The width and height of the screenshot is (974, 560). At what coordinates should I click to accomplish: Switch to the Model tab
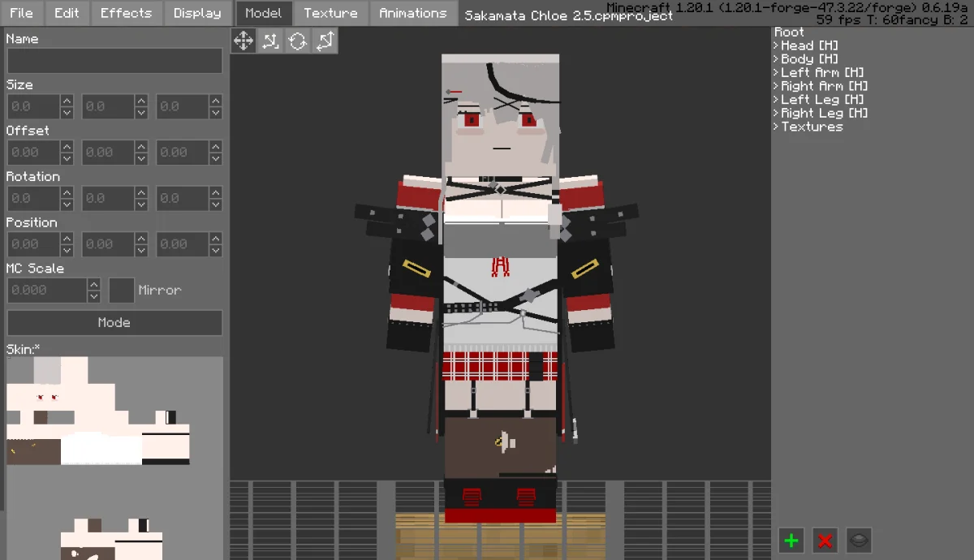[x=264, y=13]
